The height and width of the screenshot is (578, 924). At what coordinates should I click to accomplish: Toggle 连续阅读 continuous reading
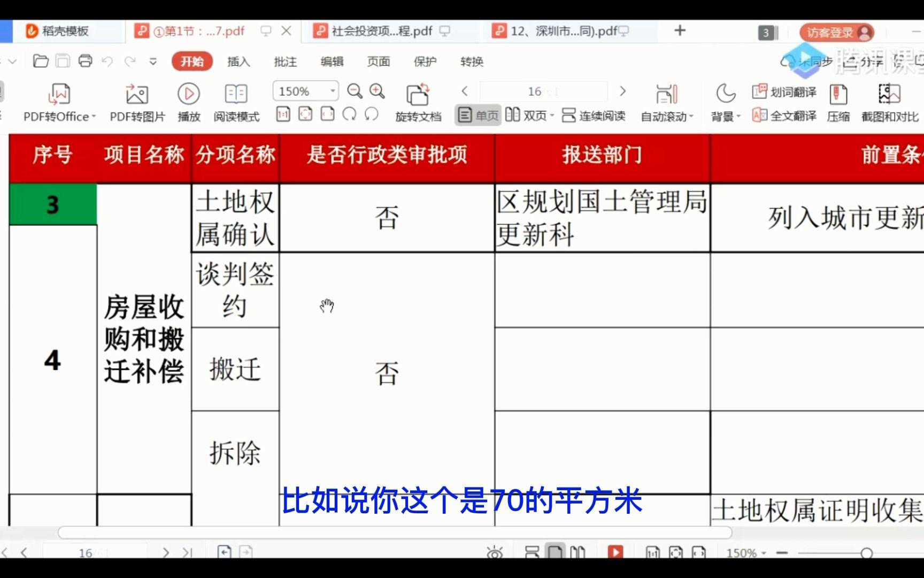pos(594,115)
